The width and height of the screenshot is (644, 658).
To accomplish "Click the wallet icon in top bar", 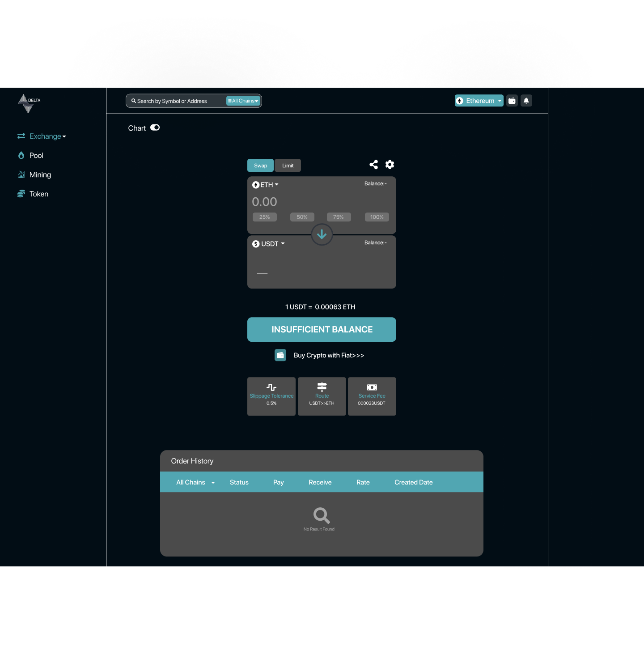I will [x=512, y=101].
